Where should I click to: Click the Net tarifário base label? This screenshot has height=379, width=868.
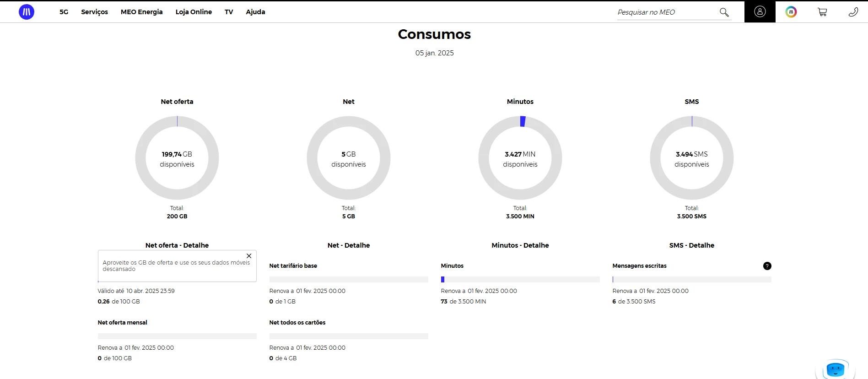(x=293, y=266)
